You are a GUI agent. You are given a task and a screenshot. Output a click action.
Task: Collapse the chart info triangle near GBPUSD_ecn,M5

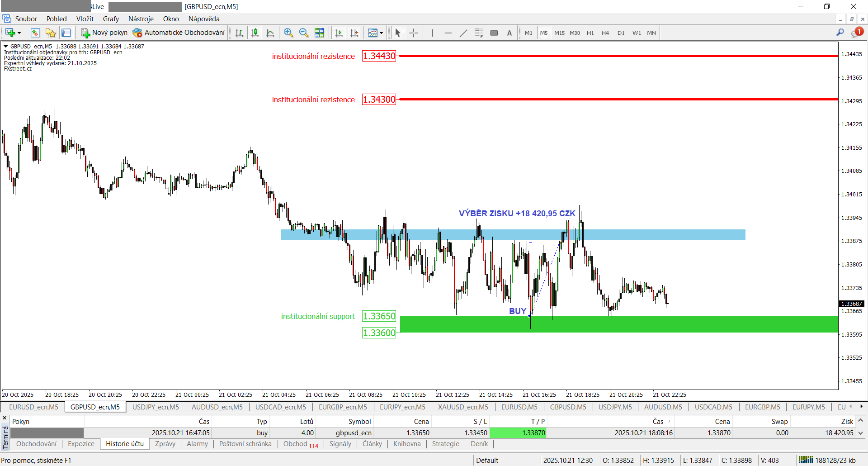click(5, 46)
